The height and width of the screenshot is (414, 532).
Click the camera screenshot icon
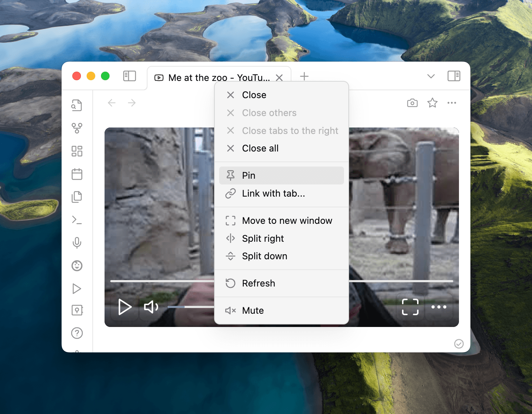tap(412, 103)
